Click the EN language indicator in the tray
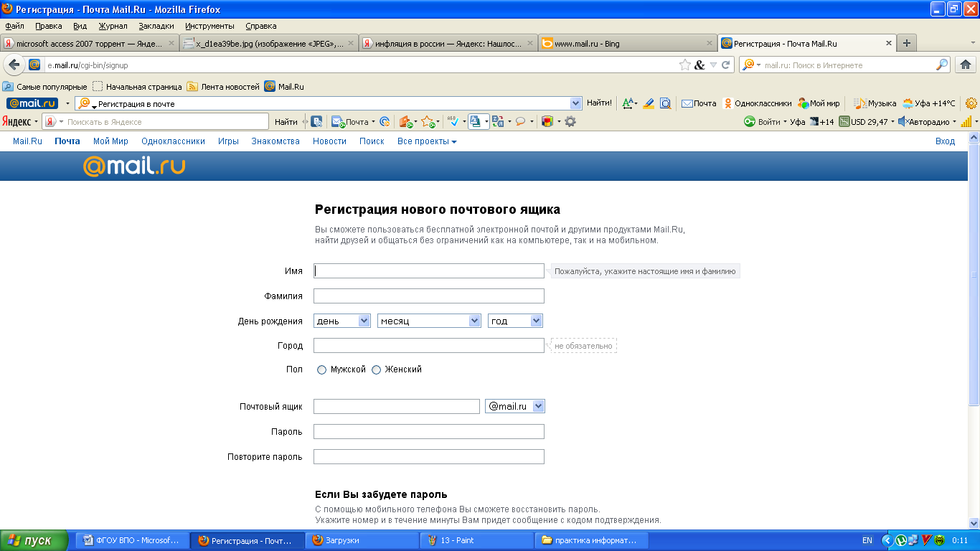 [867, 540]
